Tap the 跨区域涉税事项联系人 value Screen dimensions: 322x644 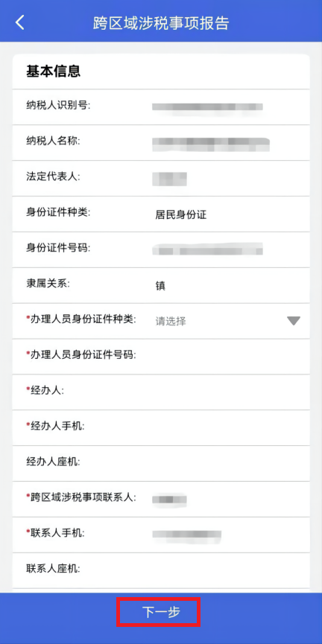click(x=169, y=500)
